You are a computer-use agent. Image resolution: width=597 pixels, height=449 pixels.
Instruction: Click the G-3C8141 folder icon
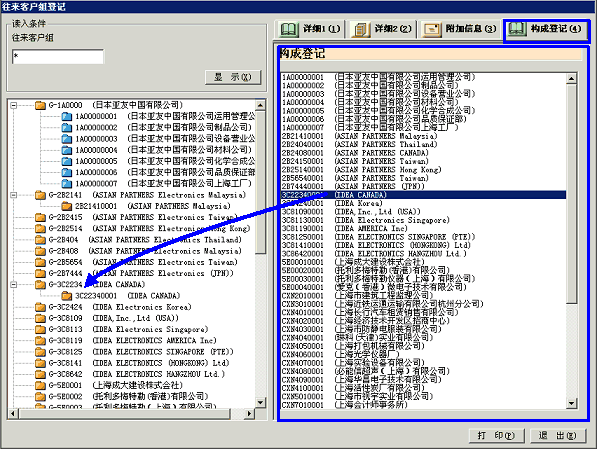click(x=40, y=363)
